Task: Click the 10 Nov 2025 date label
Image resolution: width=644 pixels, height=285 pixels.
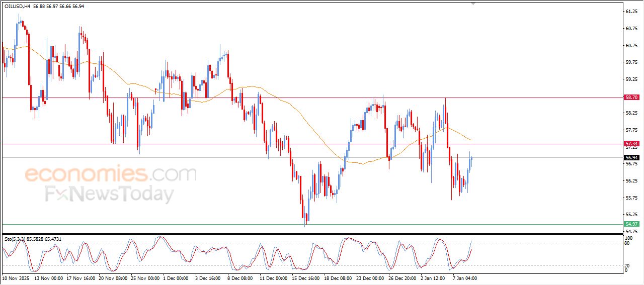Action: coord(16,278)
